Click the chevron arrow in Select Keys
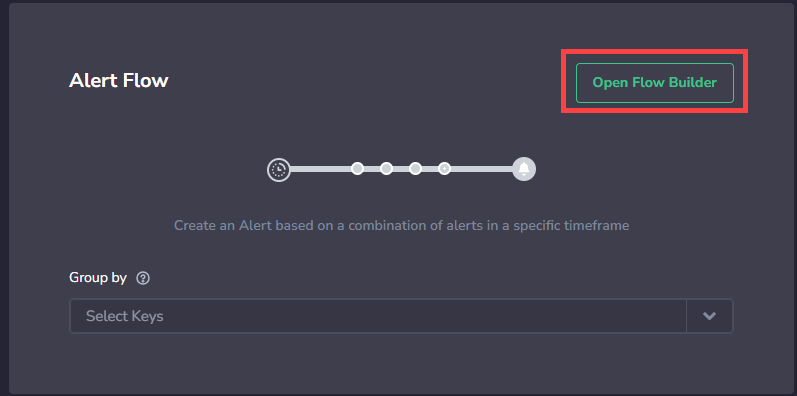 [710, 316]
